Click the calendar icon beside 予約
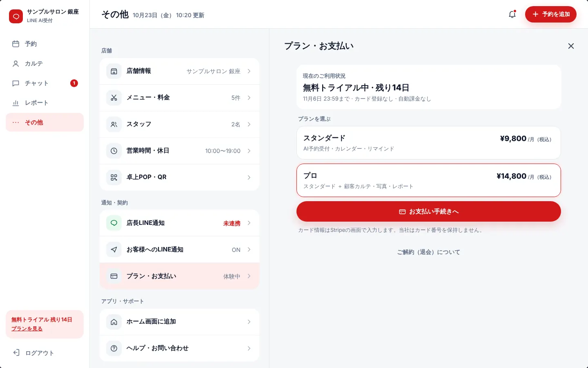 (16, 44)
